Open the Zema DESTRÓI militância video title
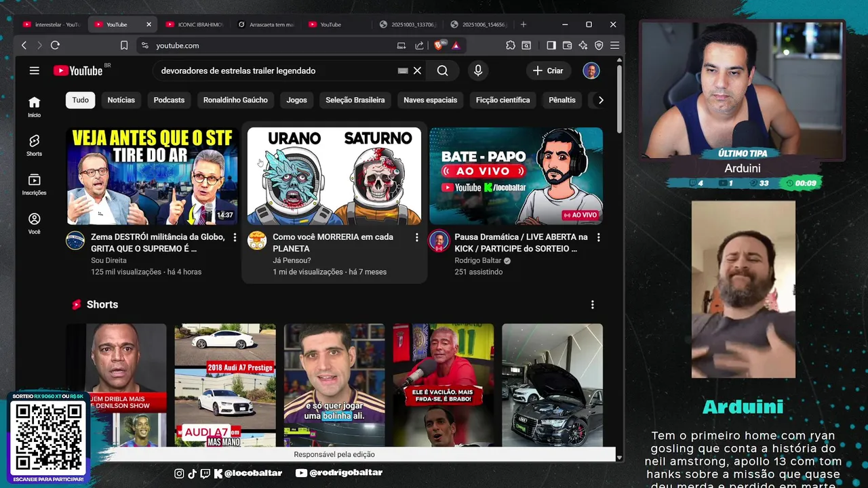This screenshot has width=868, height=488. coord(158,243)
